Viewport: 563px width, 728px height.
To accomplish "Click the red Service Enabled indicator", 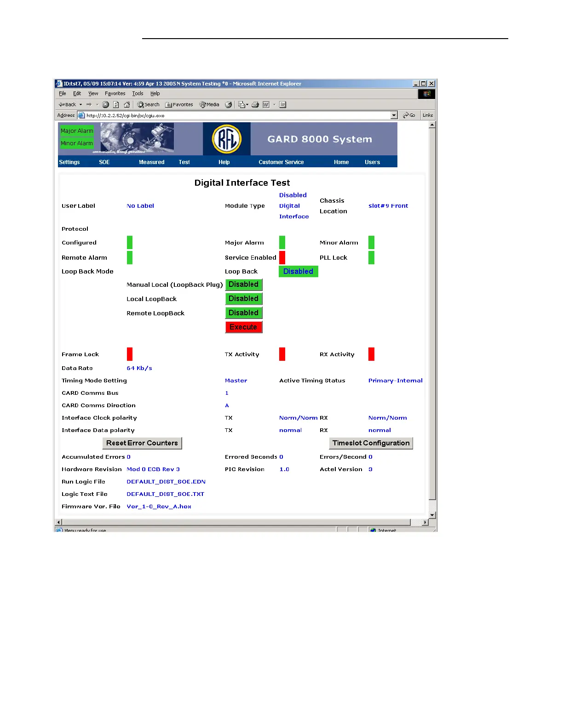I will point(282,257).
